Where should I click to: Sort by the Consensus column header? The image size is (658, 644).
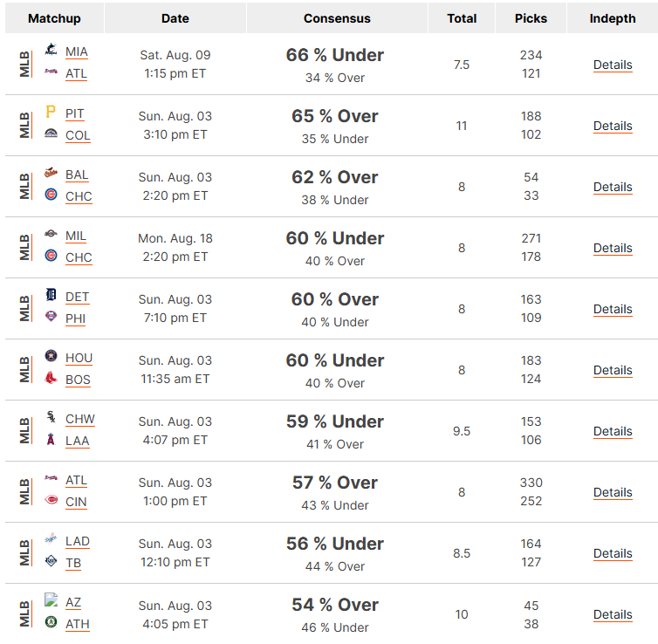pos(337,18)
